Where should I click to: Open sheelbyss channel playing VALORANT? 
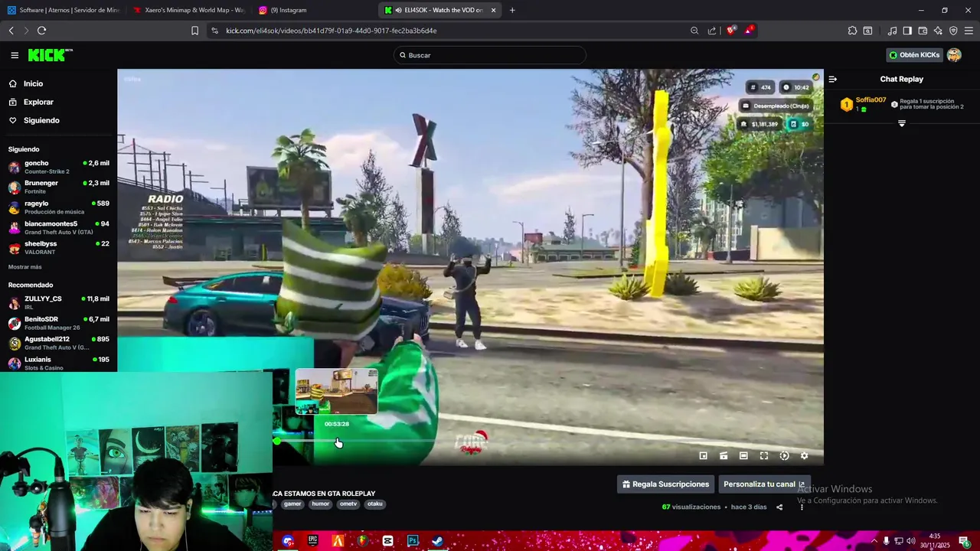(x=58, y=247)
